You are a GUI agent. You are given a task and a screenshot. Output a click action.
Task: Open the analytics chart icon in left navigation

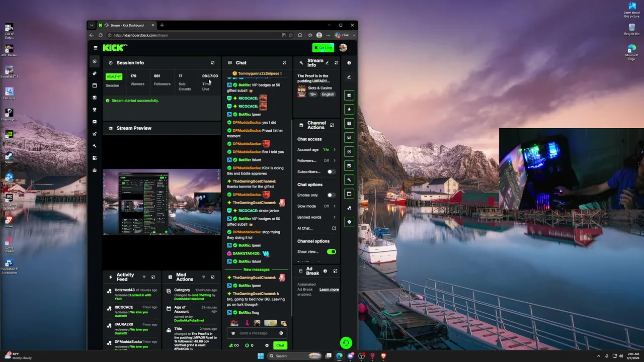95,134
